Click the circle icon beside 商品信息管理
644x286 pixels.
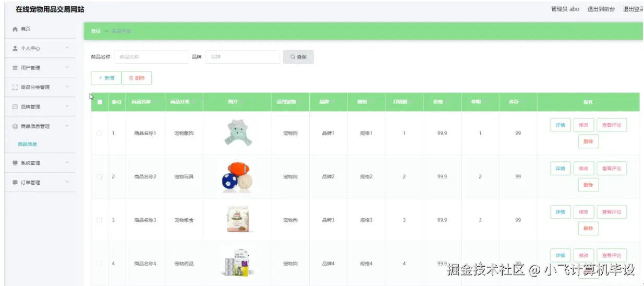(15, 126)
